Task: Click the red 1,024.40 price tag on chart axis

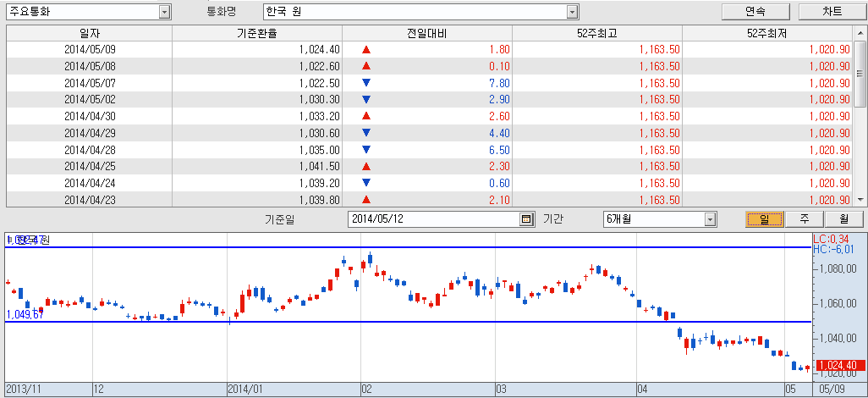Action: click(838, 365)
